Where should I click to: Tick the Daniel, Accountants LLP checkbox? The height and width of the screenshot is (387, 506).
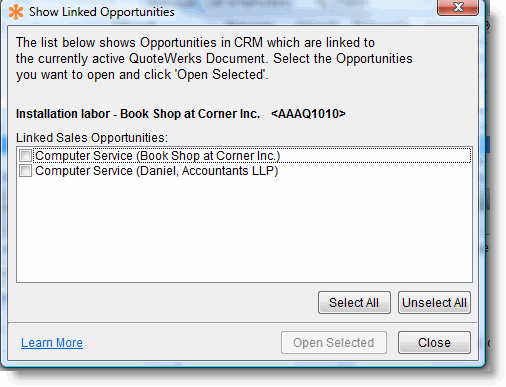coord(26,171)
